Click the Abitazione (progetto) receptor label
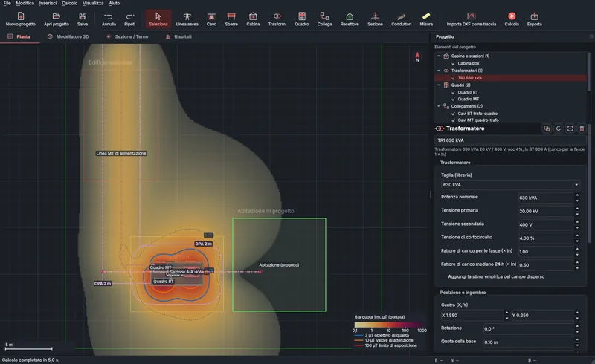The height and width of the screenshot is (364, 595). pos(279,265)
